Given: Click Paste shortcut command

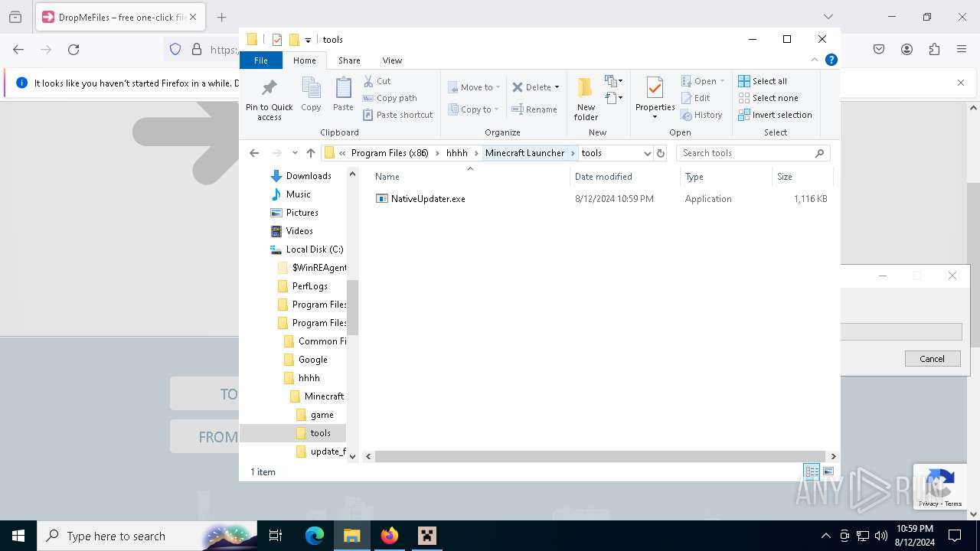Looking at the screenshot, I should [x=398, y=115].
